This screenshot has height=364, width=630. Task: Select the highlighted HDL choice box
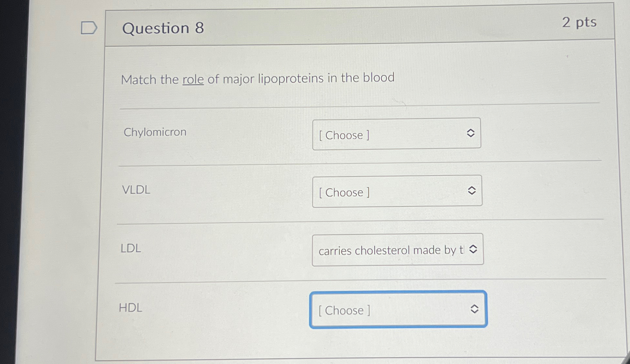pos(398,310)
